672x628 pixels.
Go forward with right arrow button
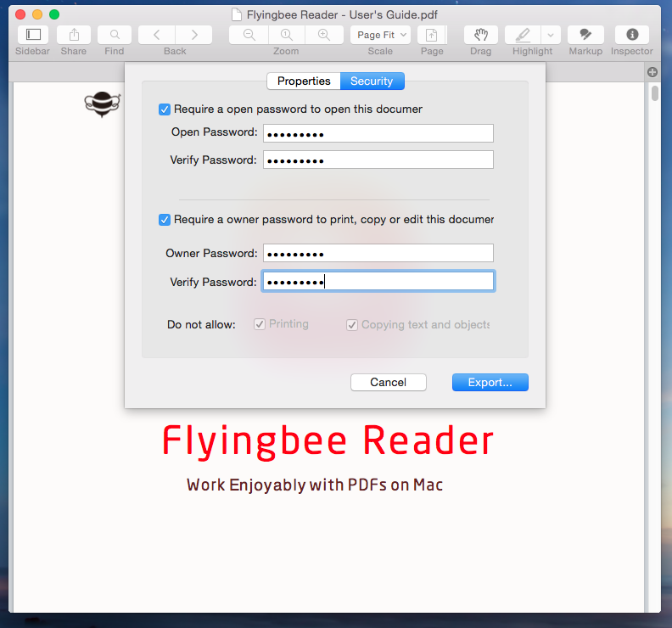(194, 35)
